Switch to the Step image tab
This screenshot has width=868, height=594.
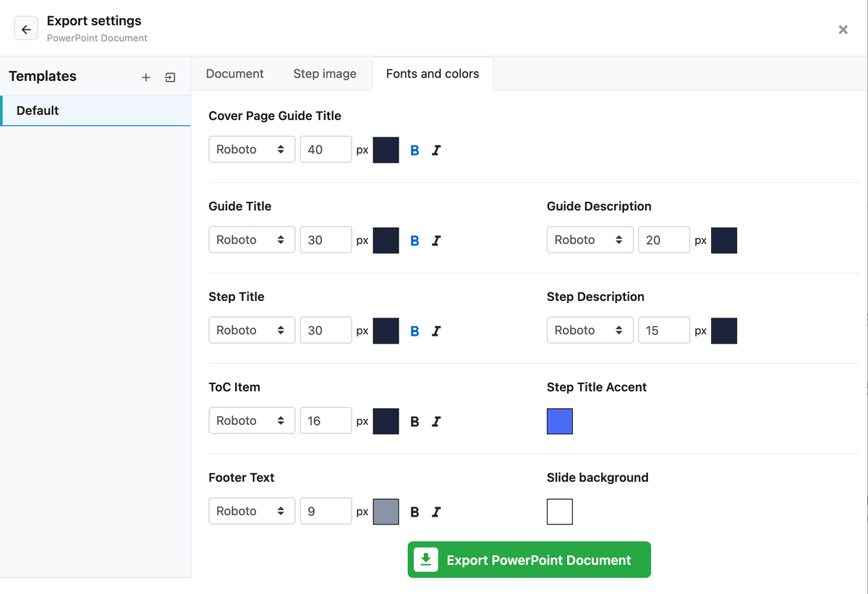click(325, 74)
